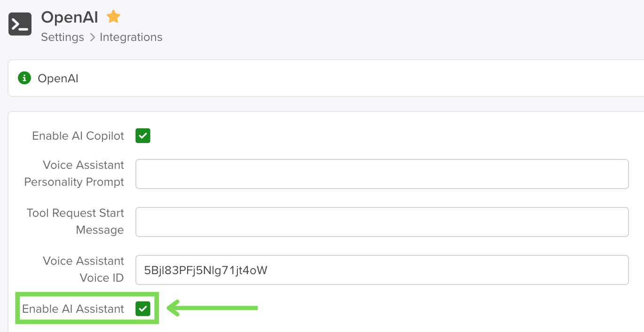Disable the Enable AI Assistant checkbox
The width and height of the screenshot is (644, 332).
coord(143,309)
